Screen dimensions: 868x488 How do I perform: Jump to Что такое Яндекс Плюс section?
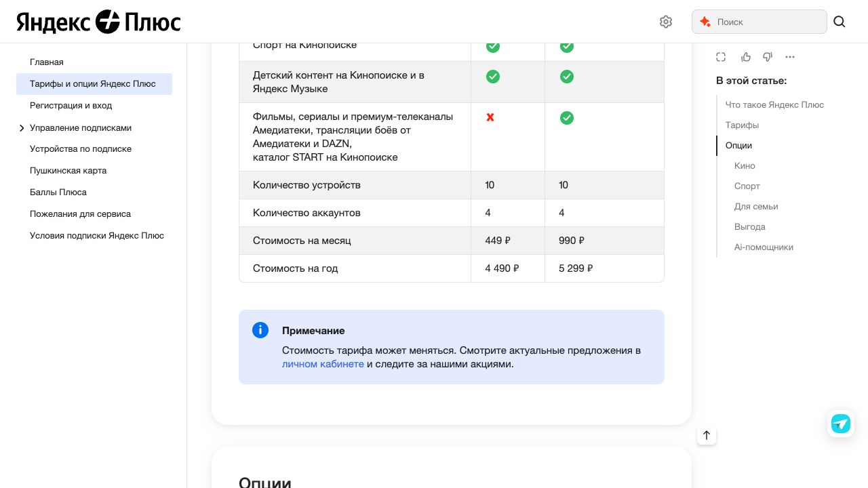(774, 105)
